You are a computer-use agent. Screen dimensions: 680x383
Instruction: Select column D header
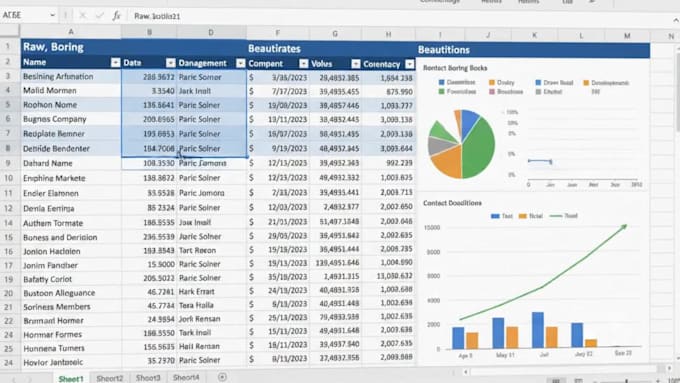click(211, 32)
